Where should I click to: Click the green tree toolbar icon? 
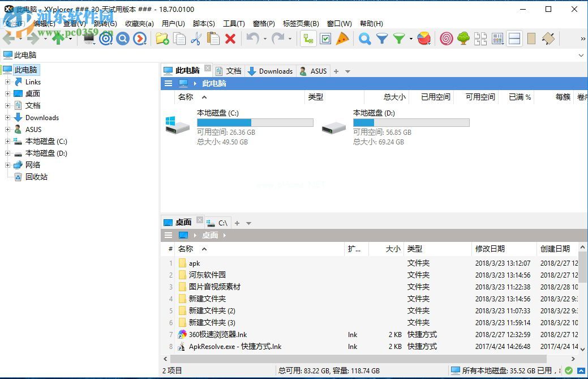coord(462,39)
